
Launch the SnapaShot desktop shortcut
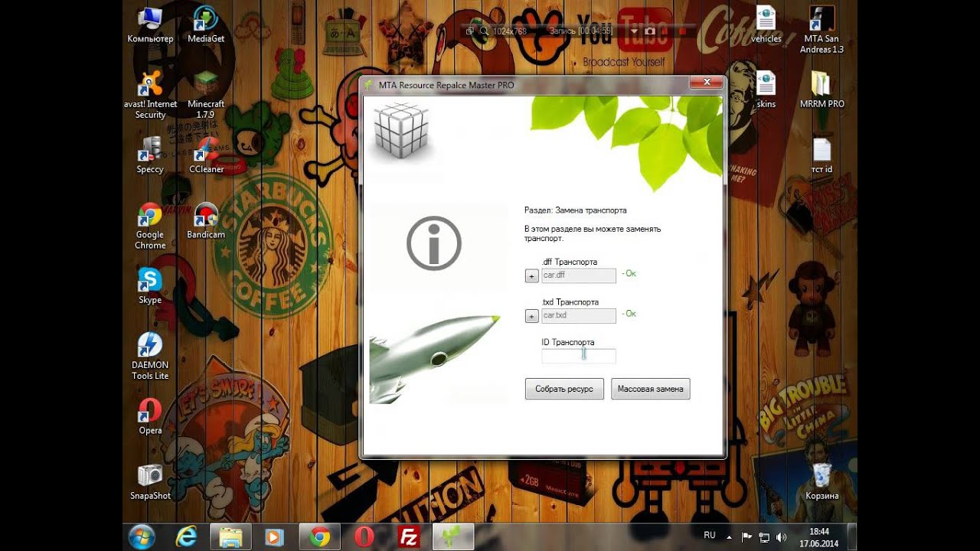pos(150,482)
